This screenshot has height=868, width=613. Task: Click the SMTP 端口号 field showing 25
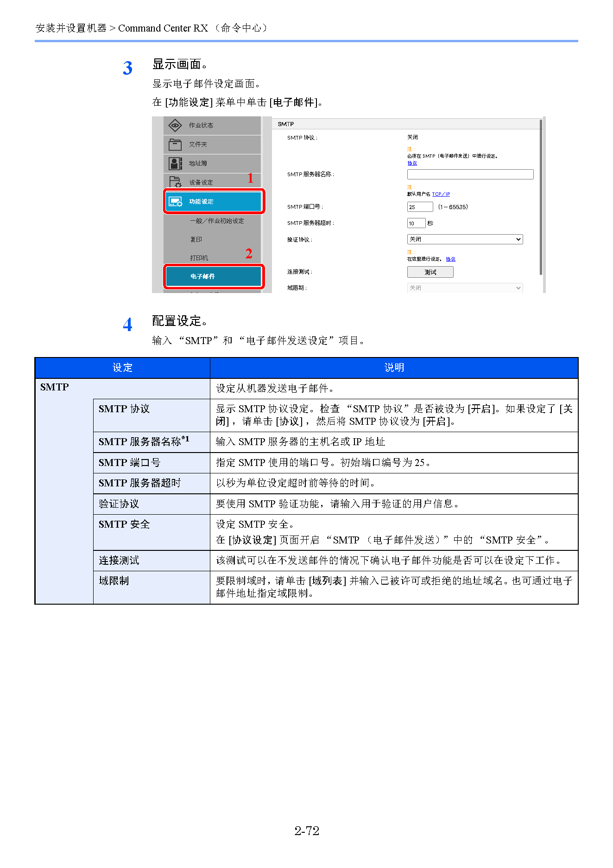[420, 207]
